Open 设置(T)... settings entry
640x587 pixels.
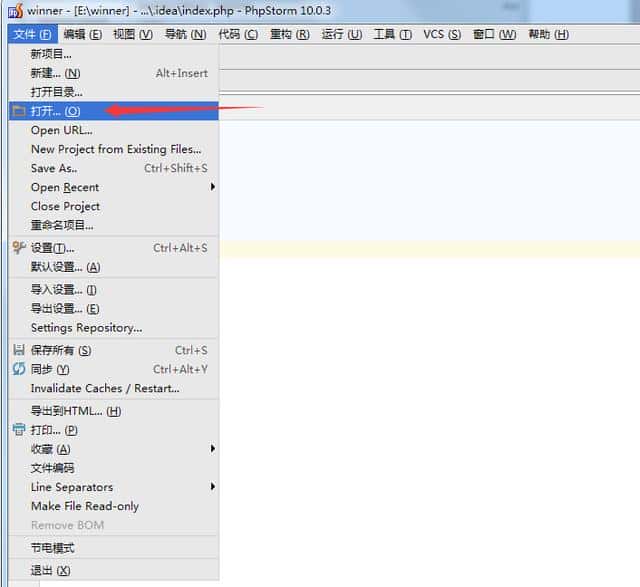(113, 248)
